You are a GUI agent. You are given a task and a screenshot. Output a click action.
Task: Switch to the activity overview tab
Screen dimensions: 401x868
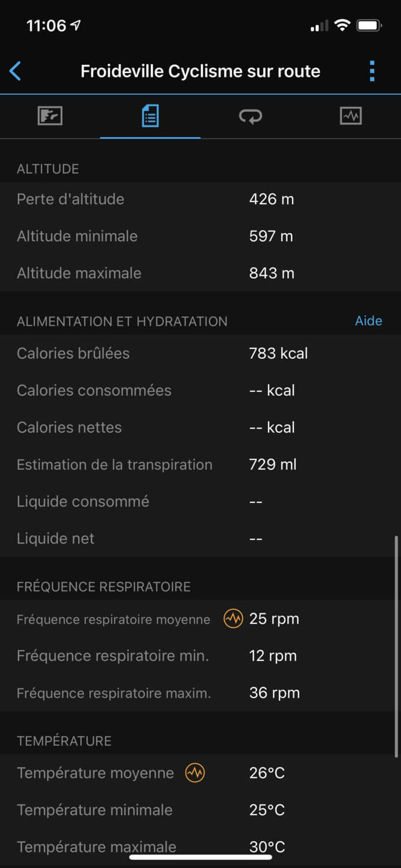[50, 116]
